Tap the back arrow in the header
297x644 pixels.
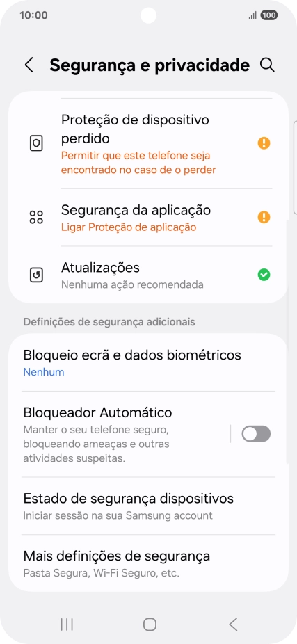pyautogui.click(x=29, y=65)
